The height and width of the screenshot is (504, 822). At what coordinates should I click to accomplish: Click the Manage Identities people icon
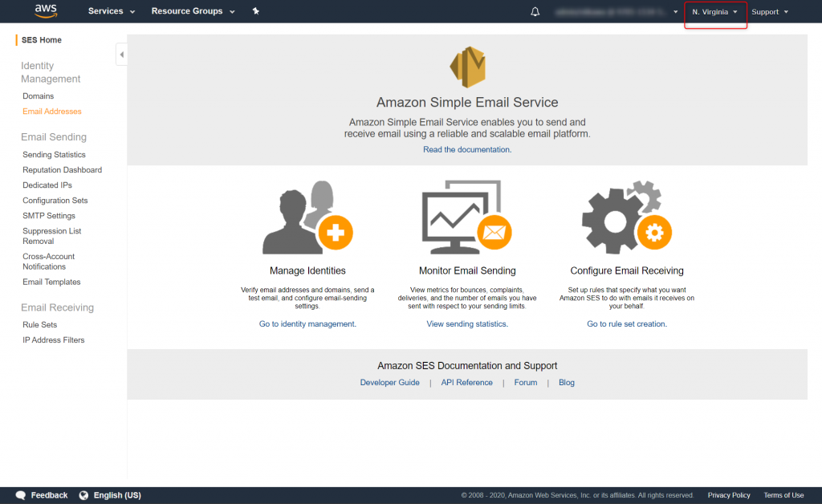click(307, 217)
